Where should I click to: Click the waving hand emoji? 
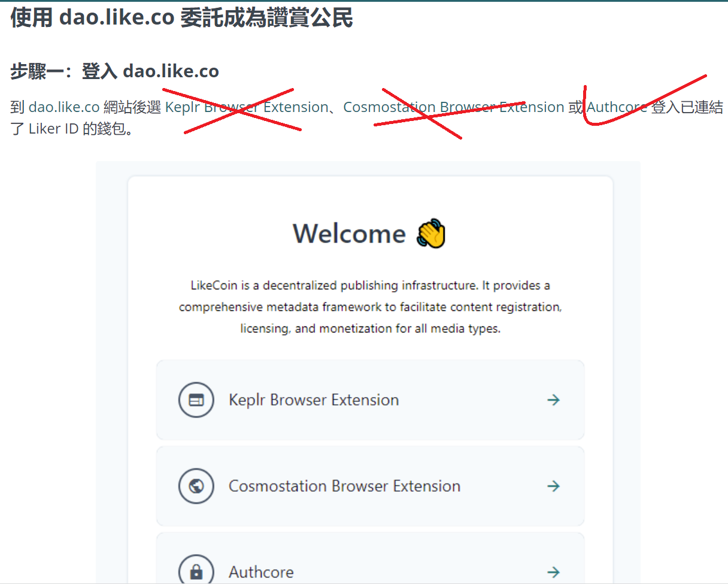pyautogui.click(x=432, y=234)
